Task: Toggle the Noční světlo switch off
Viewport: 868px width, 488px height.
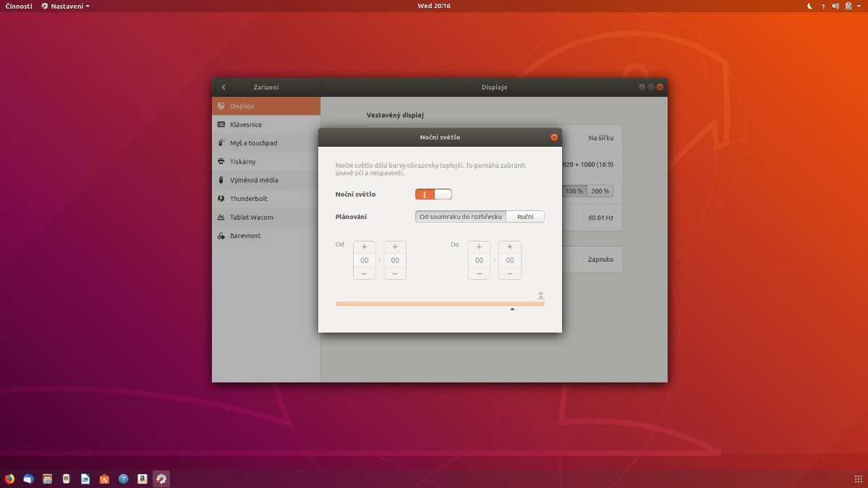Action: tap(433, 194)
